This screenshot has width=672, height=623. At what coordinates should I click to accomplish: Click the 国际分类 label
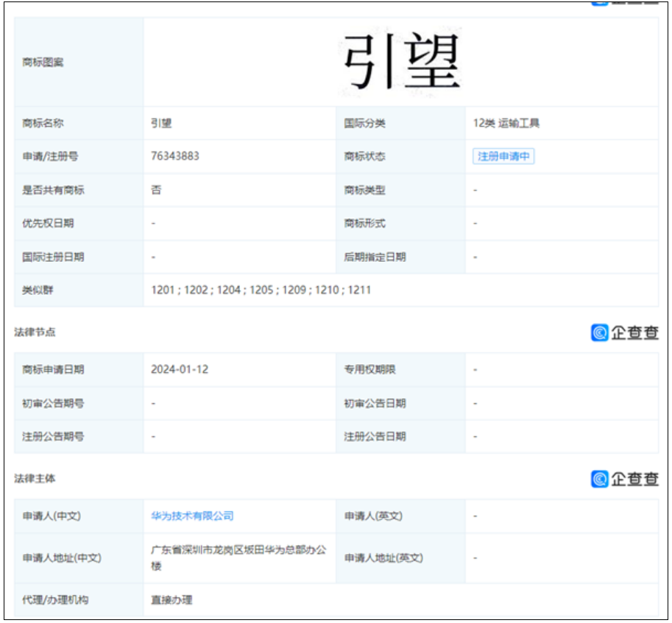pos(365,123)
